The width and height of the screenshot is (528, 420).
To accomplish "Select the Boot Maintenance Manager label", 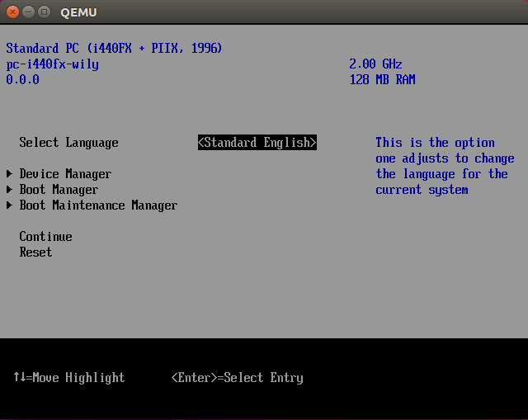I will (x=98, y=205).
